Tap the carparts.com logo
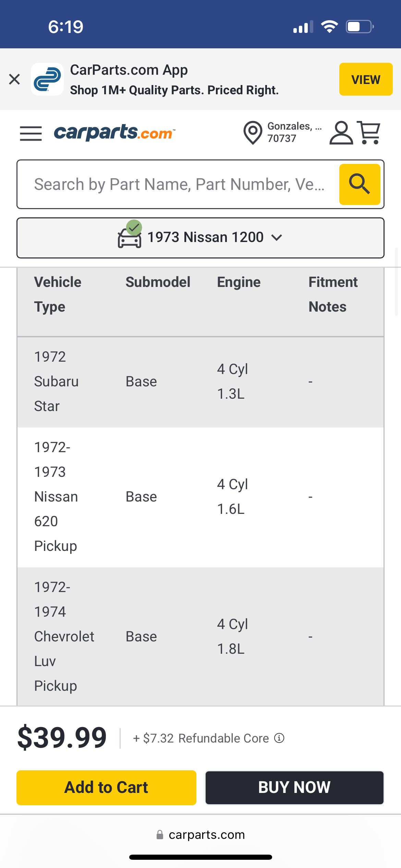Screen dimensions: 401x868 (114, 133)
